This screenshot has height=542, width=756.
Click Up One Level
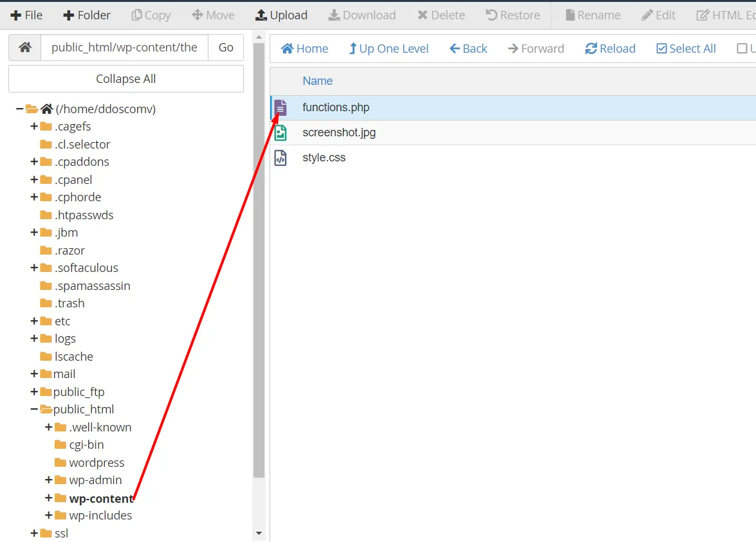(x=388, y=49)
